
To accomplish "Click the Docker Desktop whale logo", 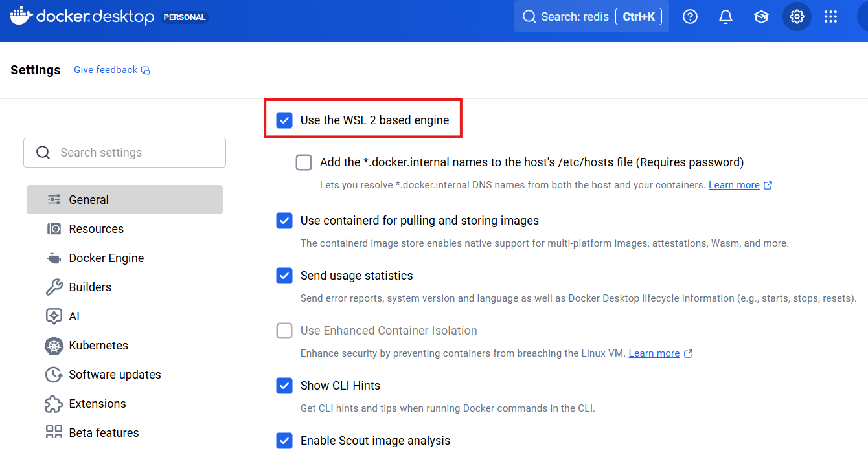I will (x=20, y=16).
